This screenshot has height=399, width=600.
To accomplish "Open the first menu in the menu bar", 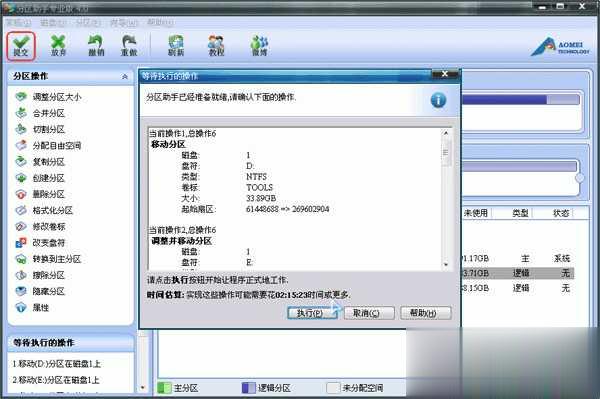I will (18, 23).
